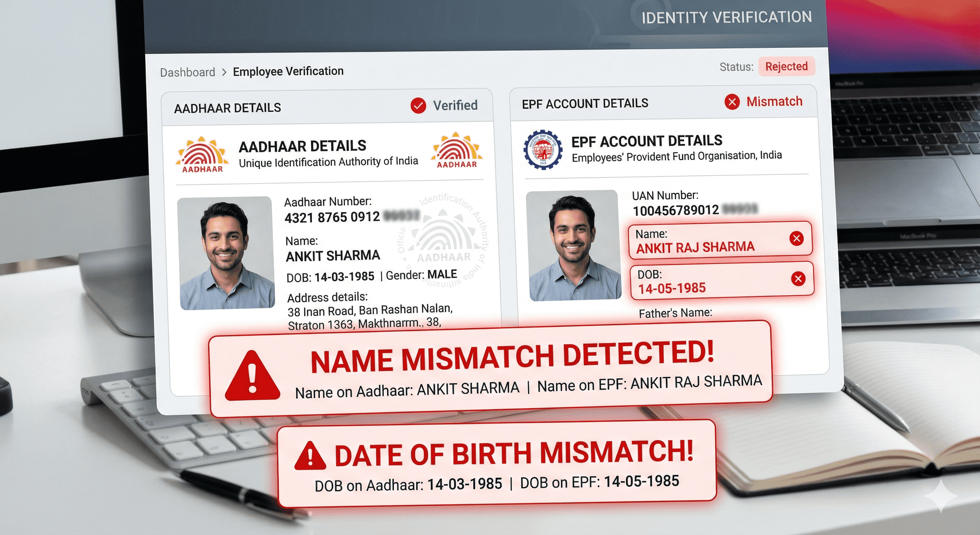Click the Aadhaar logo right of the title
Viewport: 980px width, 535px height.
click(457, 150)
